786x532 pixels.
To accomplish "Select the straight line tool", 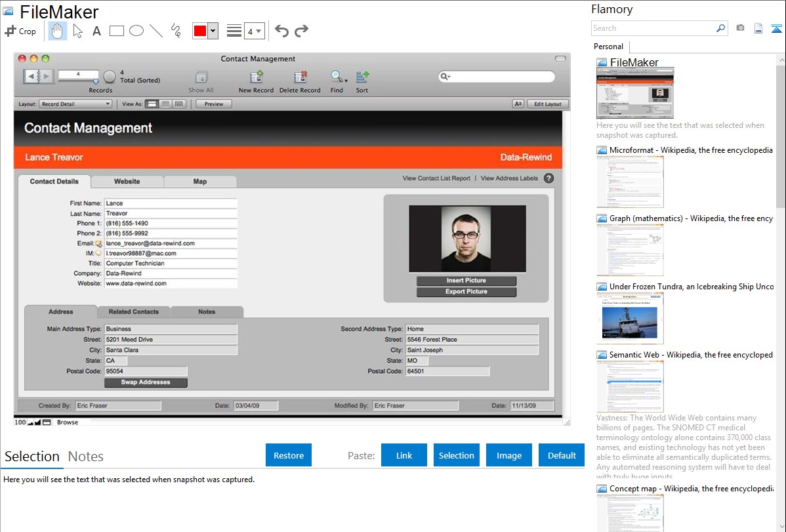I will click(x=156, y=31).
